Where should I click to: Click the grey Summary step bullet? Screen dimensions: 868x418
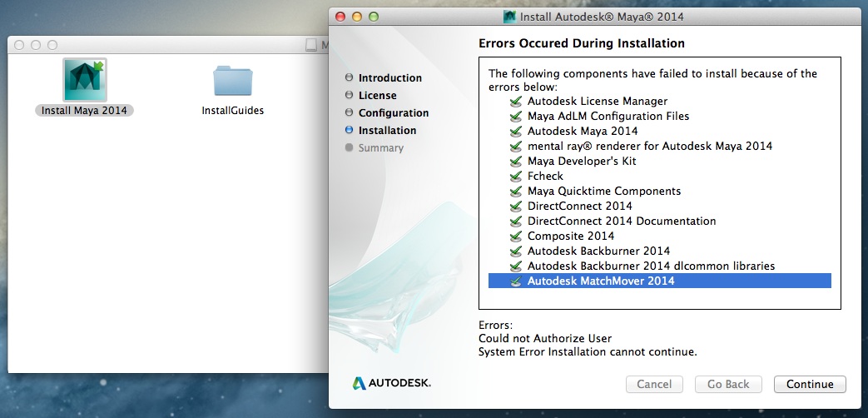coord(349,147)
